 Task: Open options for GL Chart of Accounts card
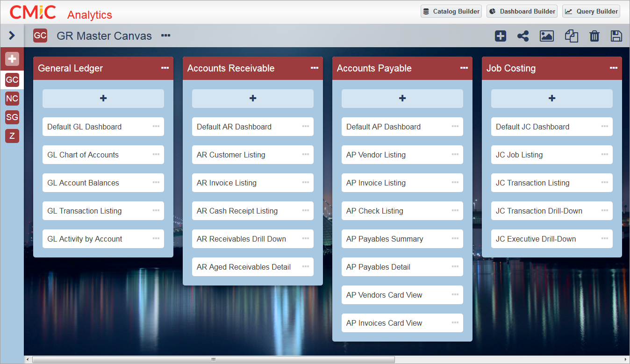tap(156, 155)
